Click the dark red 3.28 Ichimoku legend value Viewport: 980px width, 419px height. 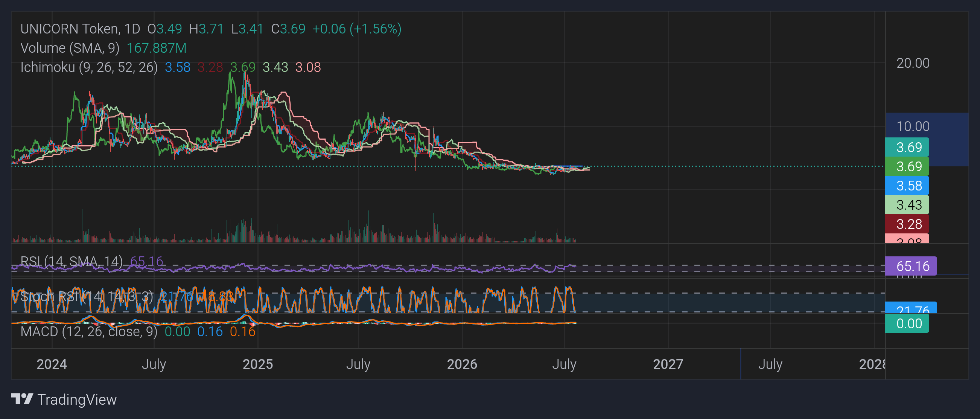click(210, 67)
